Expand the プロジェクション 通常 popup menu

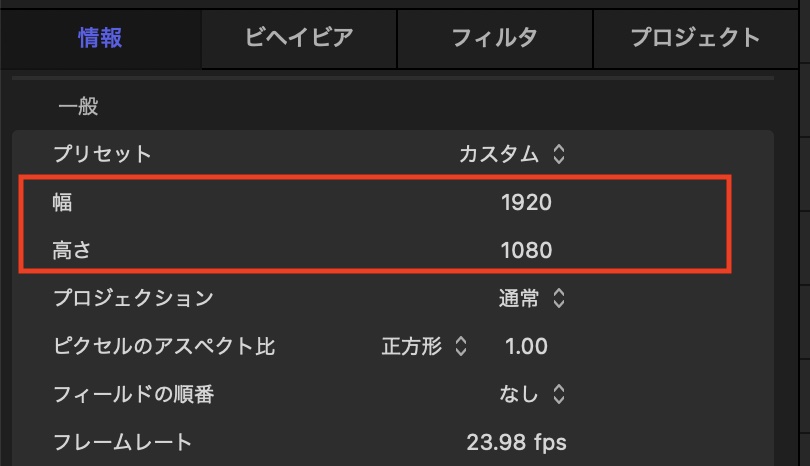532,298
